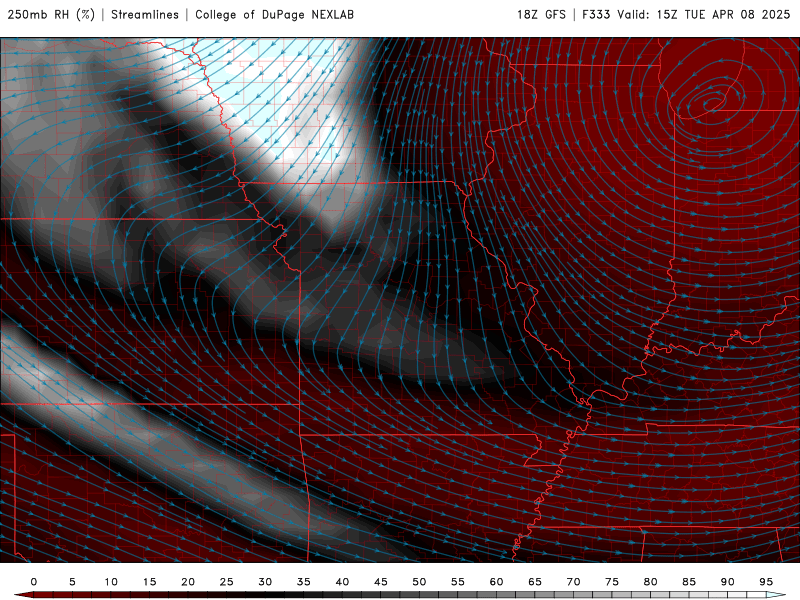Click the center of the cyclonic streamline spiral
This screenshot has height=600, width=800.
(712, 103)
